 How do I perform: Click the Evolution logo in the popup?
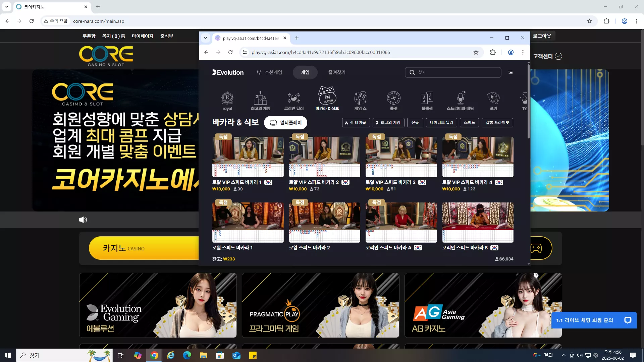point(228,72)
